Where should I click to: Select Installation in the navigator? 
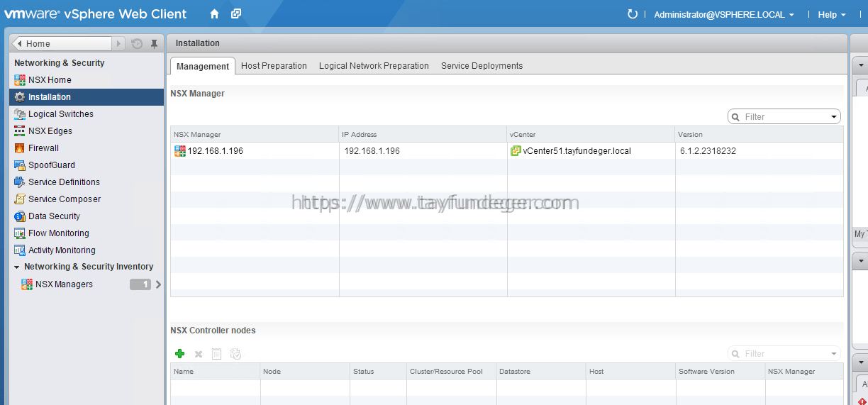click(87, 97)
